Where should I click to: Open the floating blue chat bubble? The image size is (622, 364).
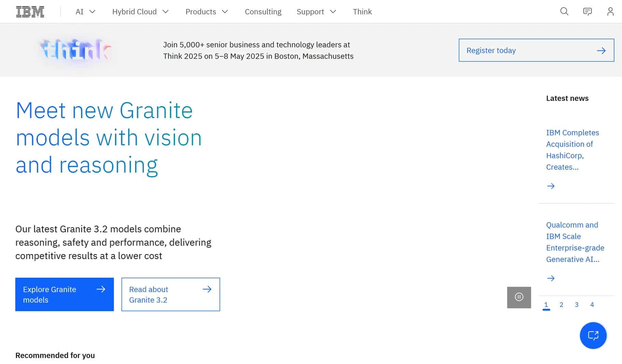[593, 335]
